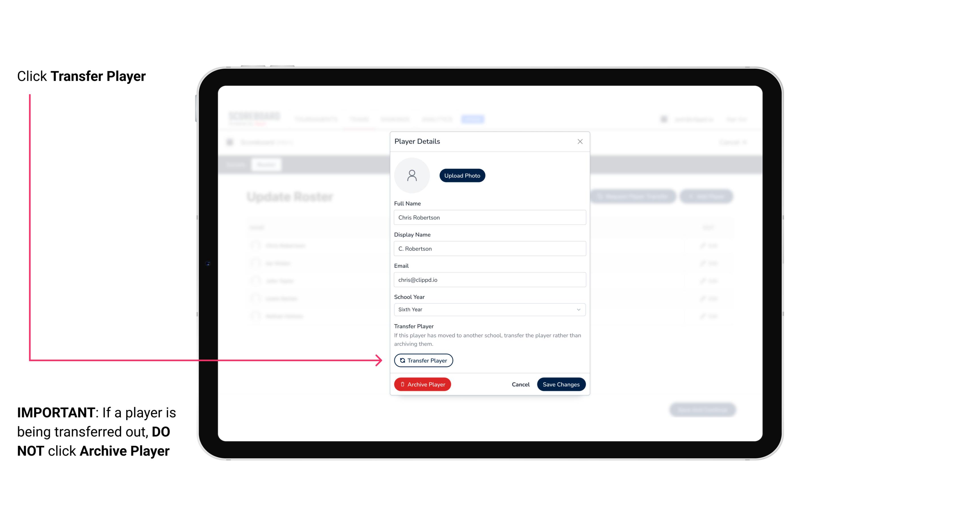Select Sixth Year from school year dropdown
Image resolution: width=980 pixels, height=527 pixels.
pyautogui.click(x=488, y=309)
